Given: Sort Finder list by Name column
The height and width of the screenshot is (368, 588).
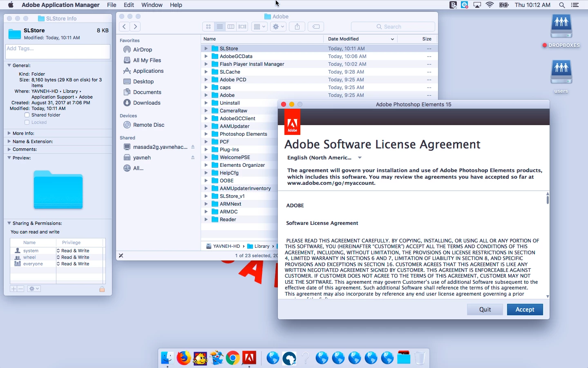Looking at the screenshot, I should point(262,39).
